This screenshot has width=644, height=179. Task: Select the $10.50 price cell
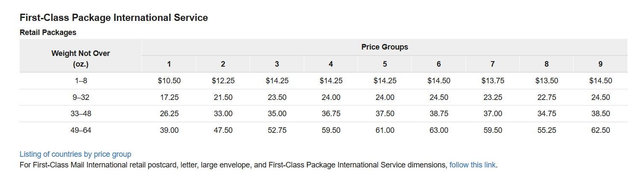169,81
